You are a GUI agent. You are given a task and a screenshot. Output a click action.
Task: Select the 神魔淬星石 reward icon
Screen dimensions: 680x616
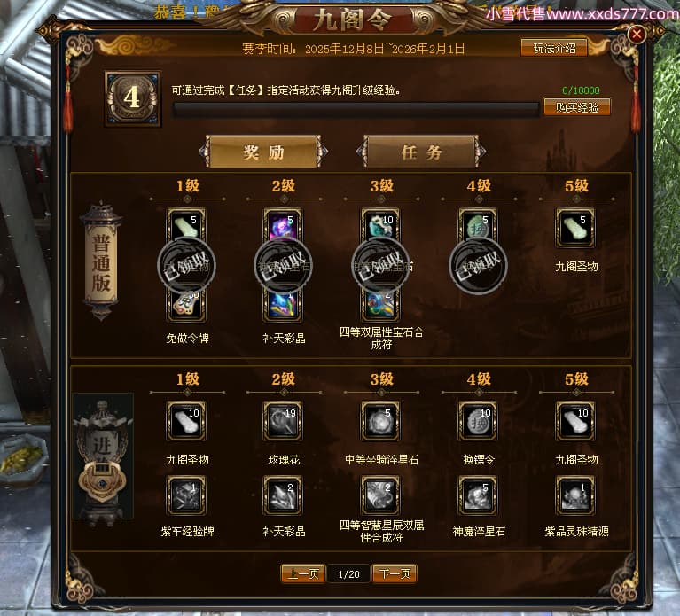(479, 495)
